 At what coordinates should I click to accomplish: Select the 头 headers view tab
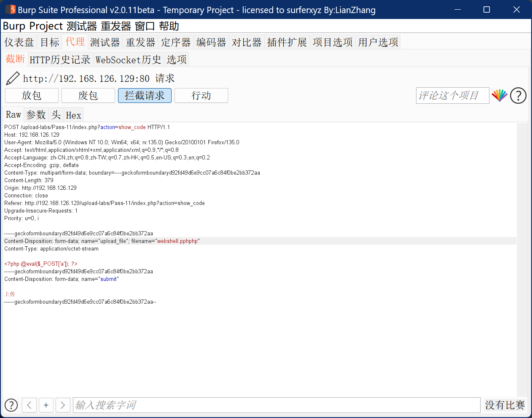(x=56, y=115)
